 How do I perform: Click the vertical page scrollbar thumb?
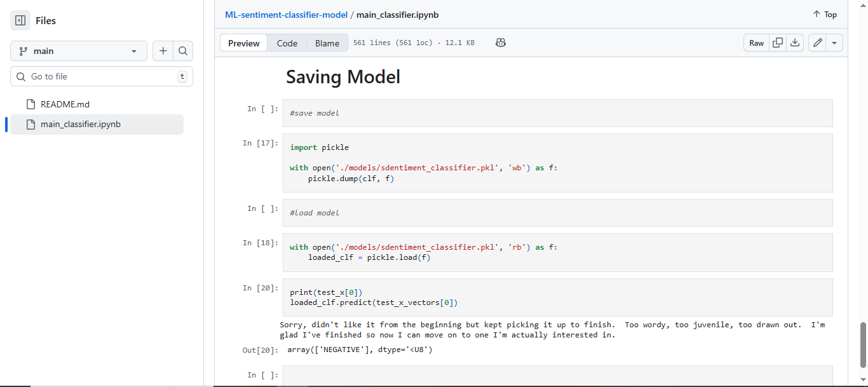862,343
